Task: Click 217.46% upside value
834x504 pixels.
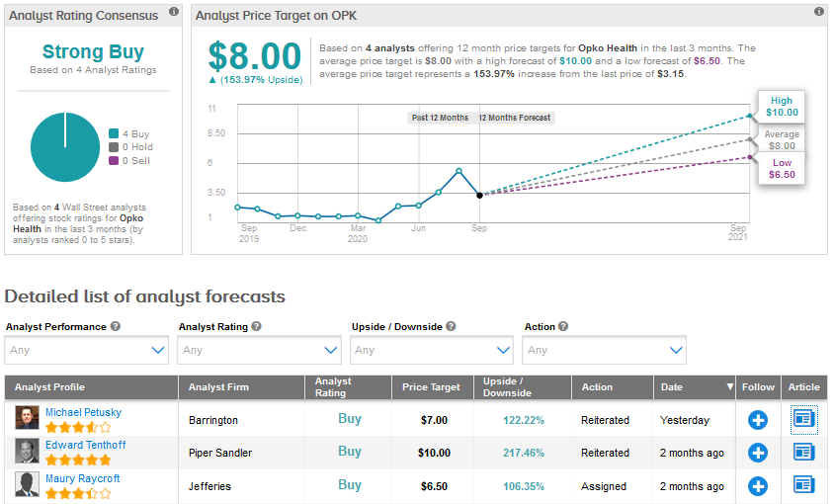Action: [x=524, y=453]
